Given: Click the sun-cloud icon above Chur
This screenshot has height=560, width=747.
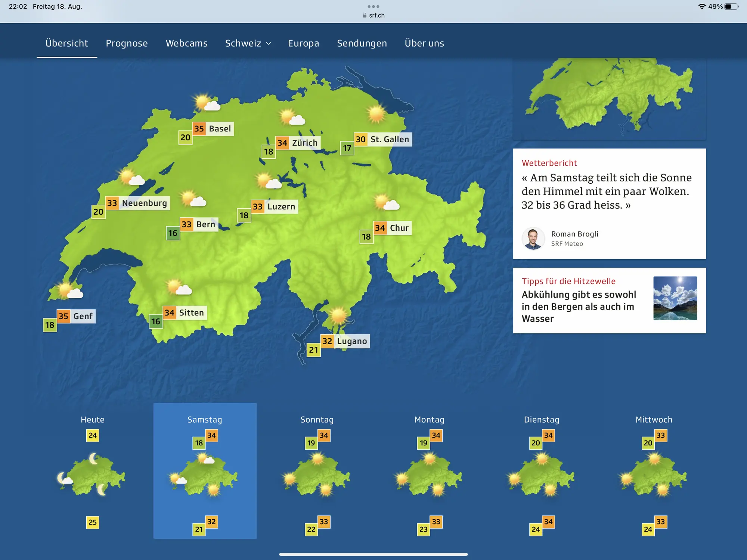Looking at the screenshot, I should coord(387,202).
